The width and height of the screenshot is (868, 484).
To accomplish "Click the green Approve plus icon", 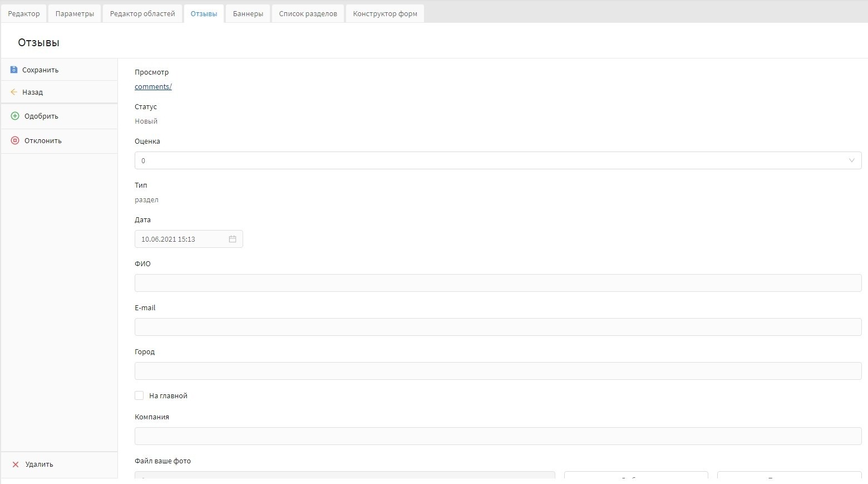I will click(15, 116).
